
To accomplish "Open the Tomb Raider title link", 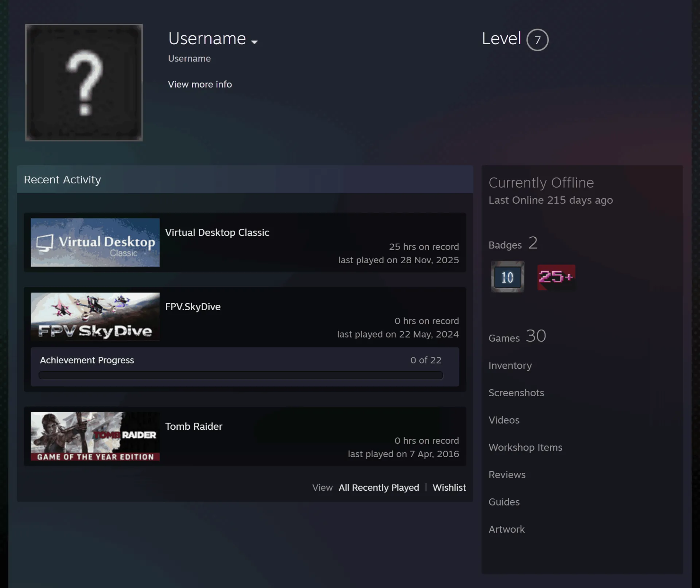I will click(194, 426).
